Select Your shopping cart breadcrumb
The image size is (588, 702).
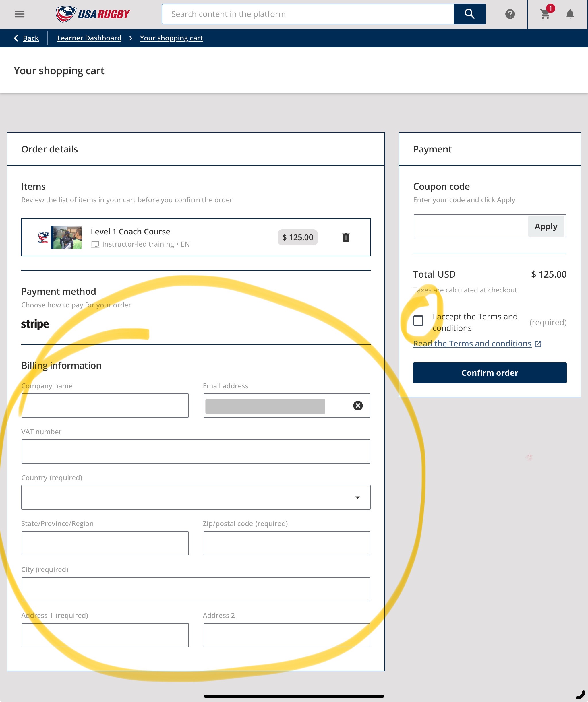tap(171, 38)
